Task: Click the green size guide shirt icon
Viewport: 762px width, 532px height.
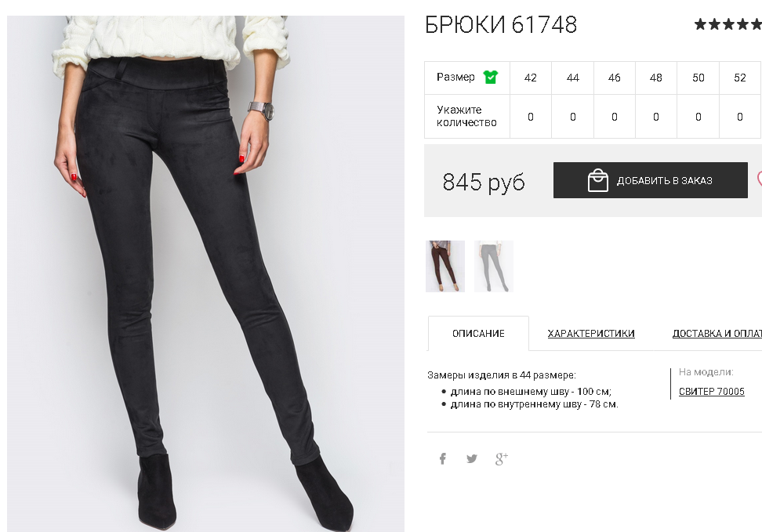Action: click(490, 78)
